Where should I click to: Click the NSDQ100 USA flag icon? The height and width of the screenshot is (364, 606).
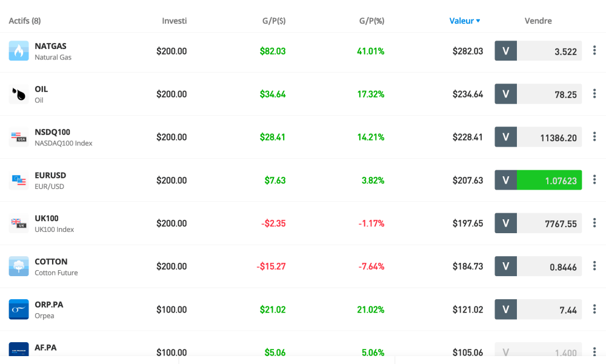[19, 137]
